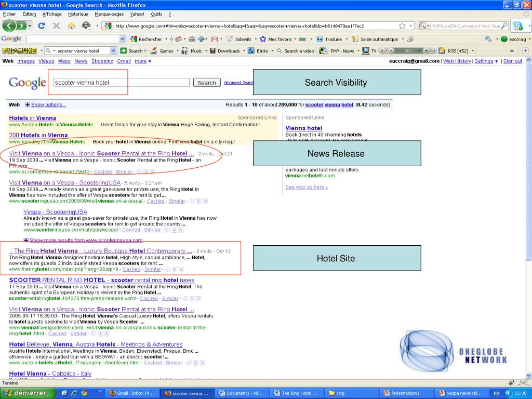Open 'Hotels in Vienna' sponsored link
The height and width of the screenshot is (399, 532).
33,118
